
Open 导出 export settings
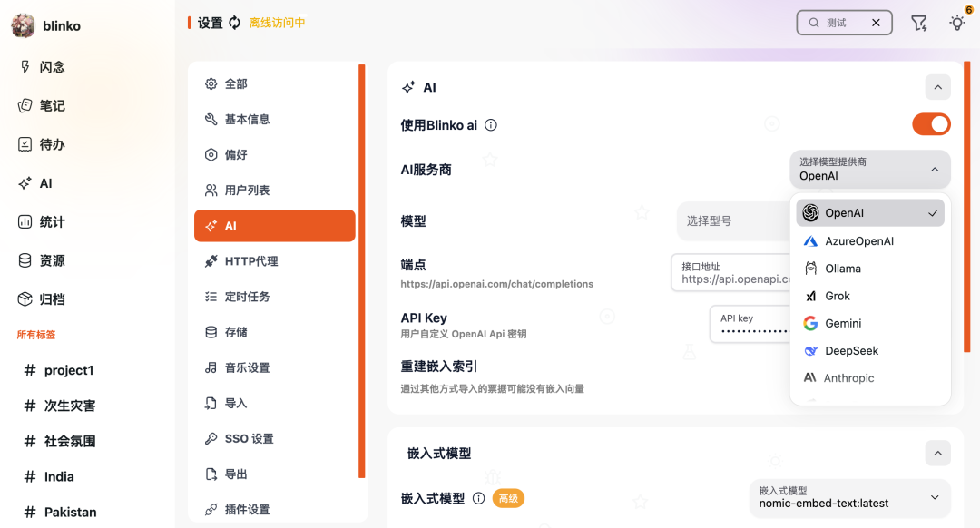point(274,474)
